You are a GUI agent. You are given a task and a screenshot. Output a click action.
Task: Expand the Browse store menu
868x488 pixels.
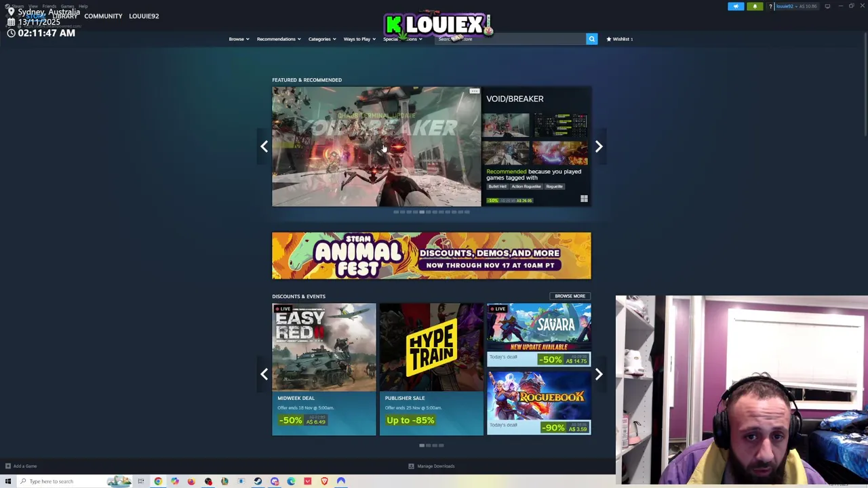coord(239,39)
